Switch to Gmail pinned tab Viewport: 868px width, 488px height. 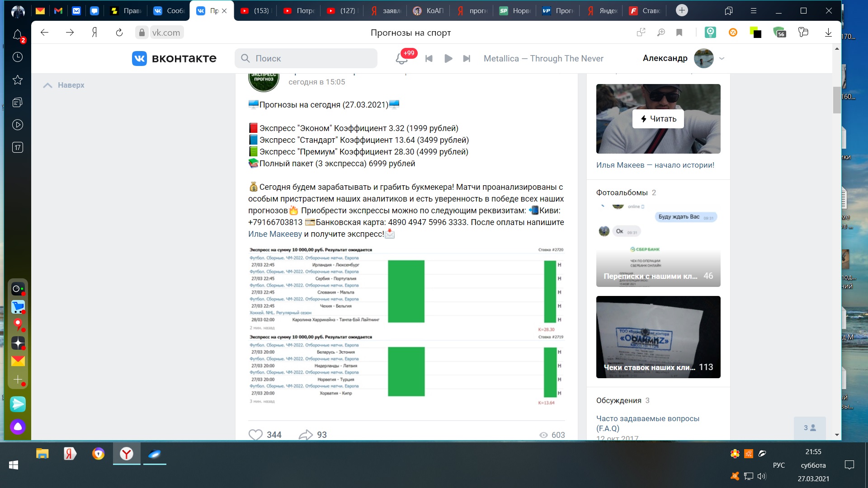click(58, 11)
